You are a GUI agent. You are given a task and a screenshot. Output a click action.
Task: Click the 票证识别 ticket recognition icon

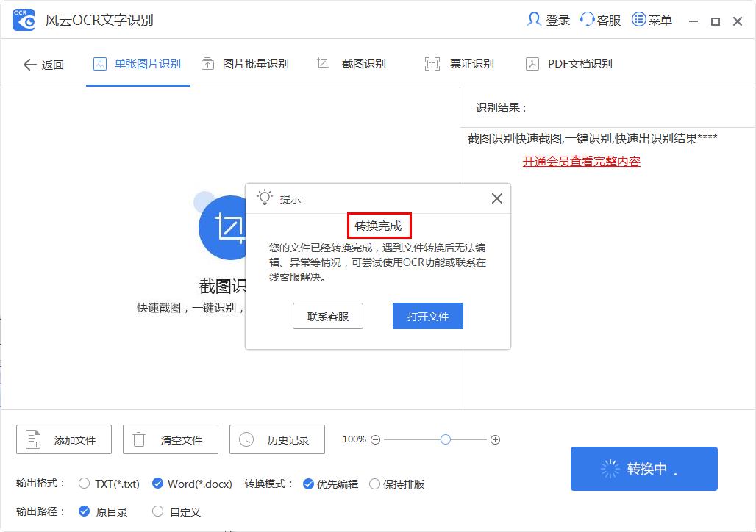coord(432,64)
